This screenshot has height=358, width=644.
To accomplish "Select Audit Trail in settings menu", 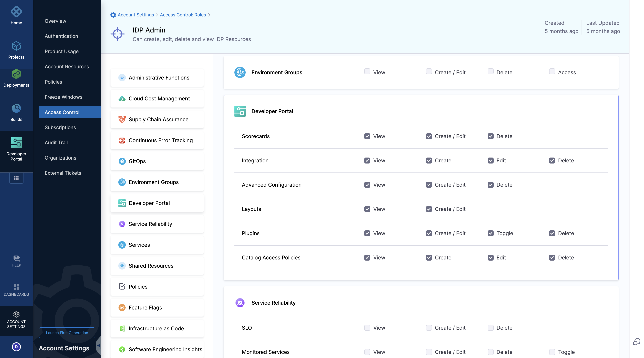I will point(56,142).
